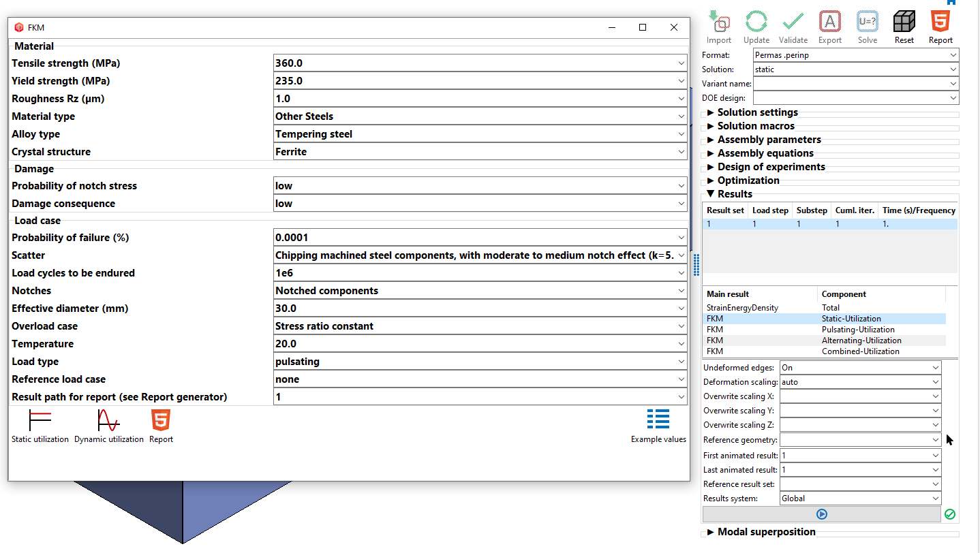
Task: Click the Export toolbar icon
Action: pos(830,22)
